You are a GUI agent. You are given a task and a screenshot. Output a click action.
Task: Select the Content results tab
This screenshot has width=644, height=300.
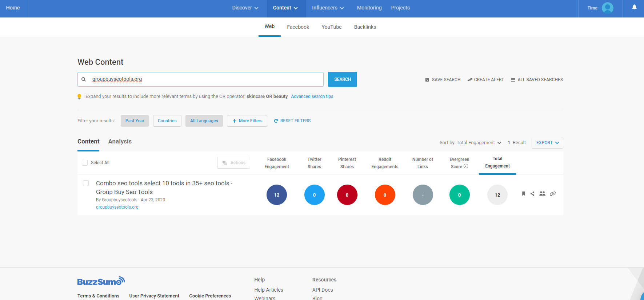88,142
